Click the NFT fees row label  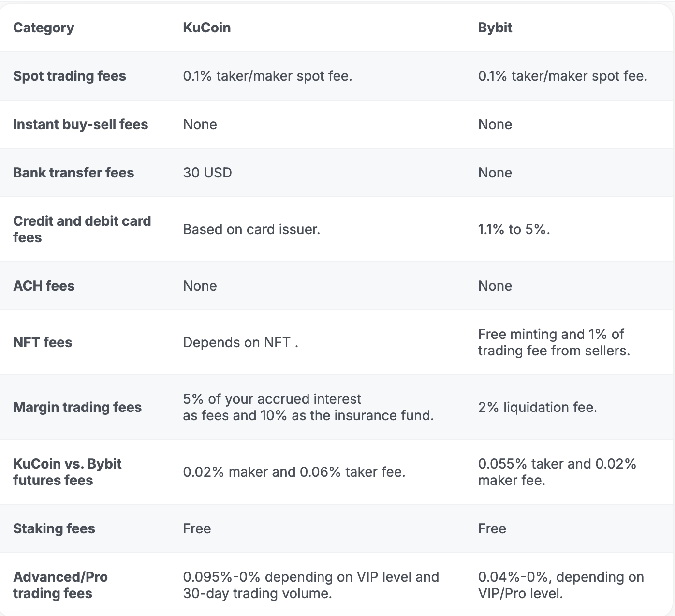pyautogui.click(x=43, y=342)
